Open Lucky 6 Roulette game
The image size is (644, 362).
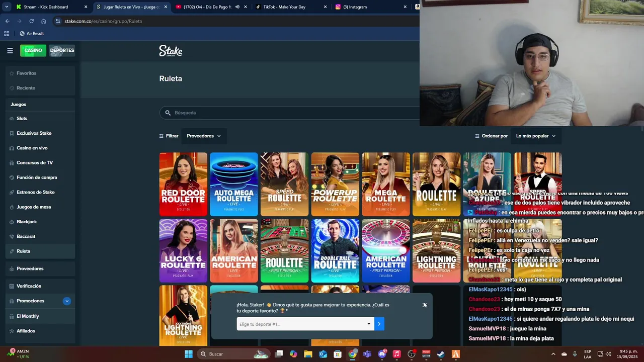[183, 251]
